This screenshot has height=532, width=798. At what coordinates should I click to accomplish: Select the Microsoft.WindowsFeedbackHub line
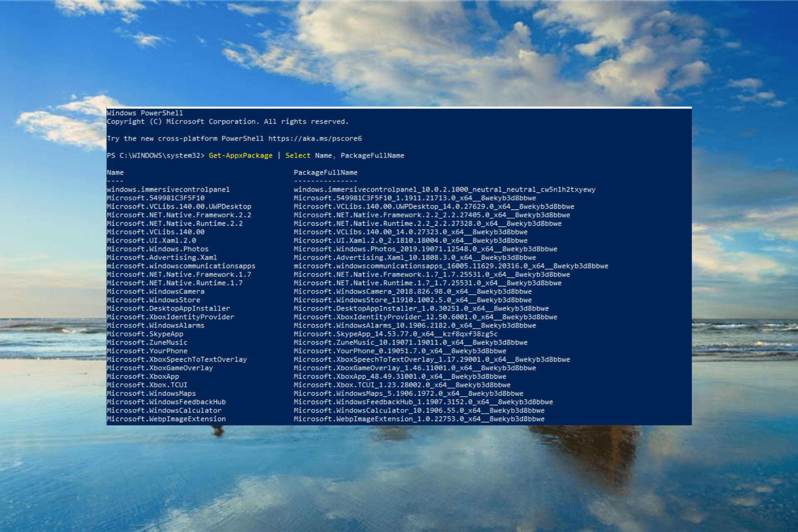point(166,401)
